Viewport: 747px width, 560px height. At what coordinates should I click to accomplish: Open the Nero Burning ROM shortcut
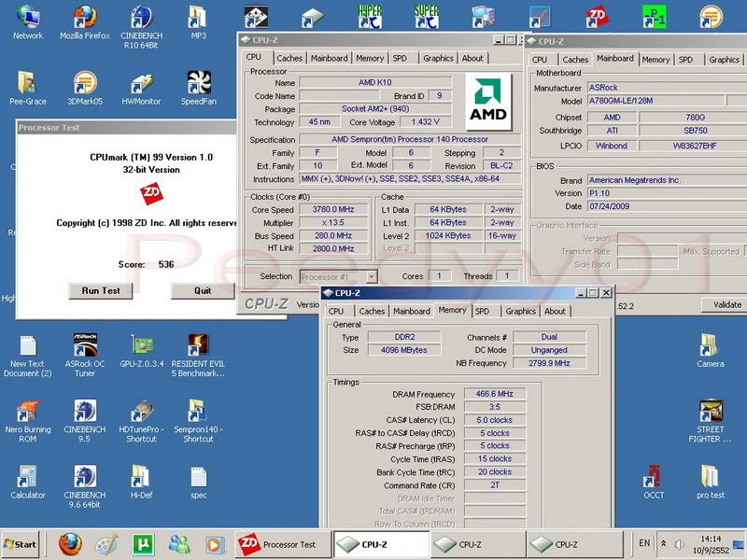click(x=28, y=422)
